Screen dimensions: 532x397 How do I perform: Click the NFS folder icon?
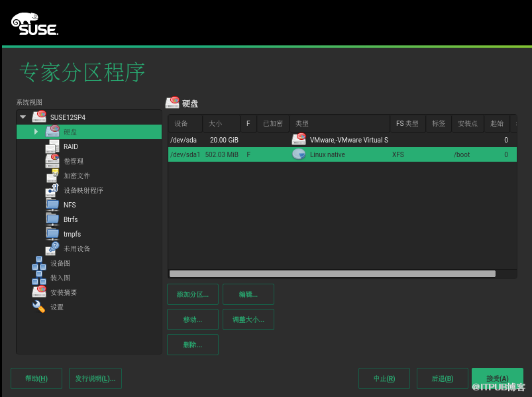click(52, 205)
